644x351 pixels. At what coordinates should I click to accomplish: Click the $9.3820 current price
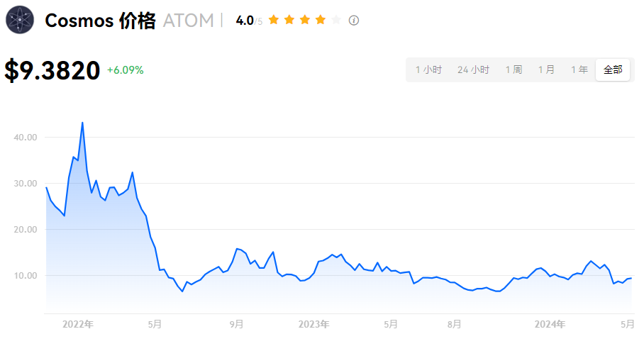52,71
